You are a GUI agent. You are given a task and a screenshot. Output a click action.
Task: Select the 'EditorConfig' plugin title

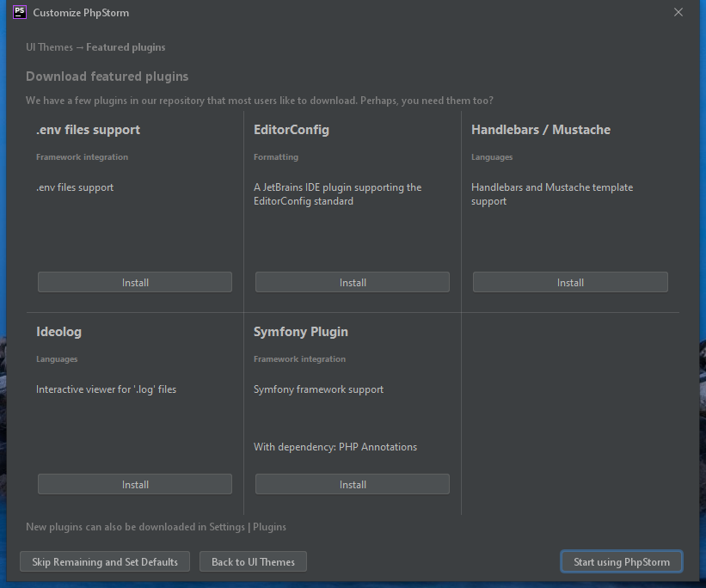tap(292, 130)
